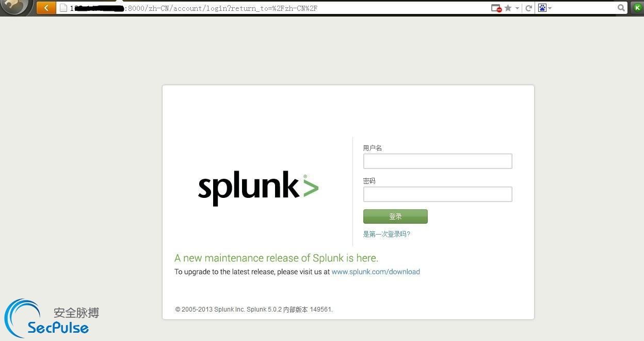Go back using the orange back arrow
The image size is (644, 341).
[x=46, y=8]
